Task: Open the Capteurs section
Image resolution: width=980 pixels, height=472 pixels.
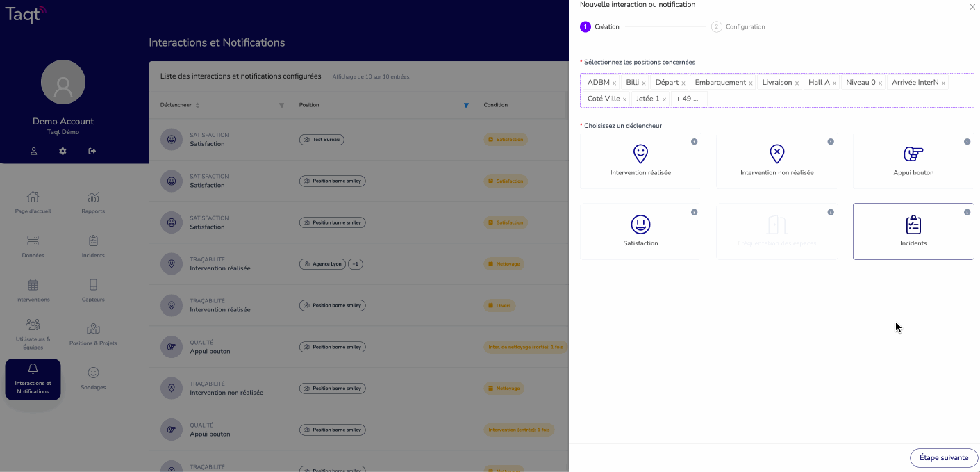Action: tap(93, 291)
